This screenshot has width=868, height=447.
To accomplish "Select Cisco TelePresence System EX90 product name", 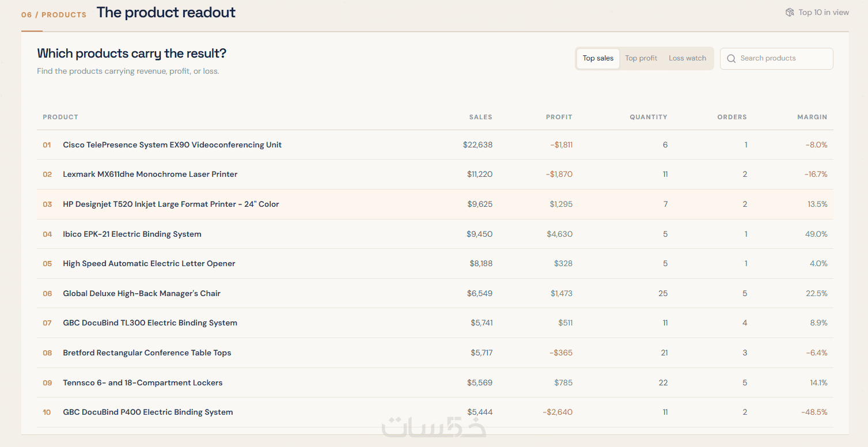I will click(172, 145).
